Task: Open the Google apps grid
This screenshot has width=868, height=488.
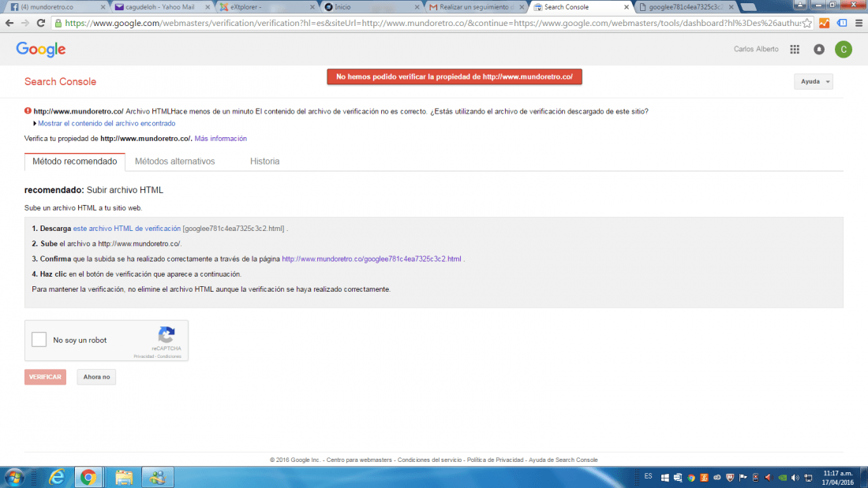Action: [x=795, y=49]
